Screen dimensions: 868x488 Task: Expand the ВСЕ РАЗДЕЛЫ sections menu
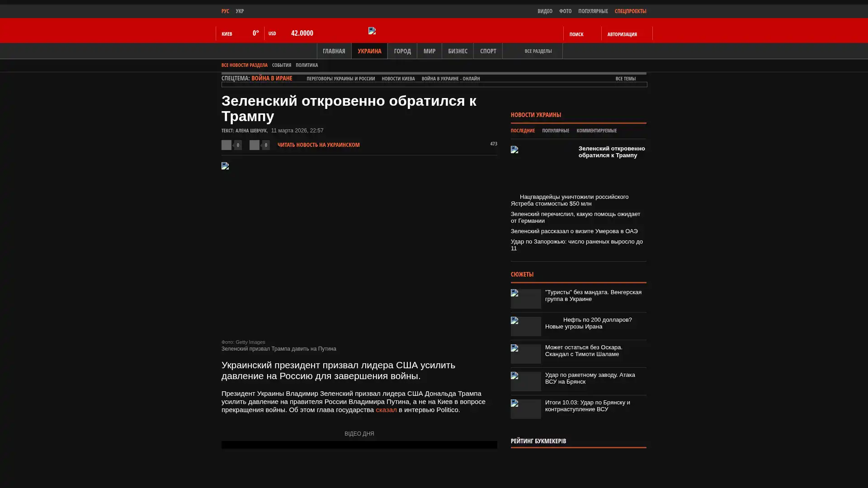pos(538,51)
